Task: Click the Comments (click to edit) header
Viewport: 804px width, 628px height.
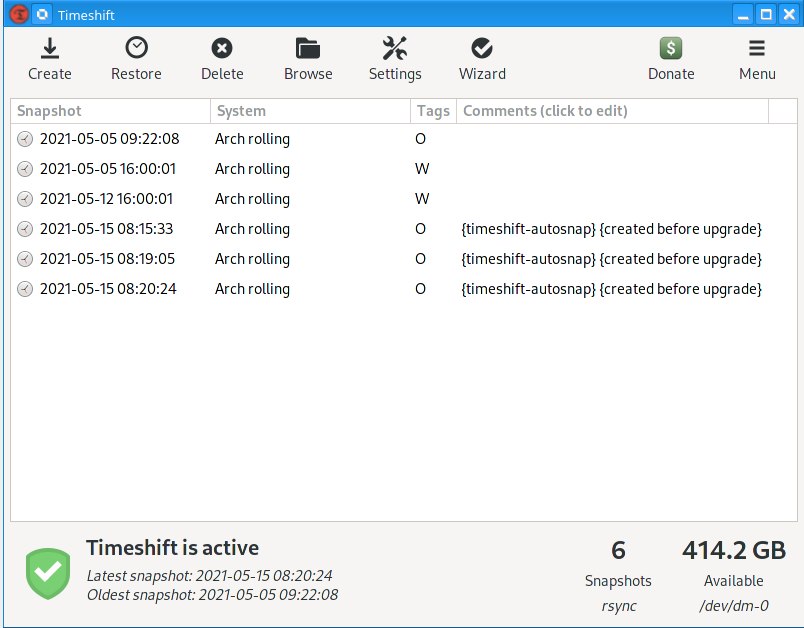Action: tap(612, 111)
